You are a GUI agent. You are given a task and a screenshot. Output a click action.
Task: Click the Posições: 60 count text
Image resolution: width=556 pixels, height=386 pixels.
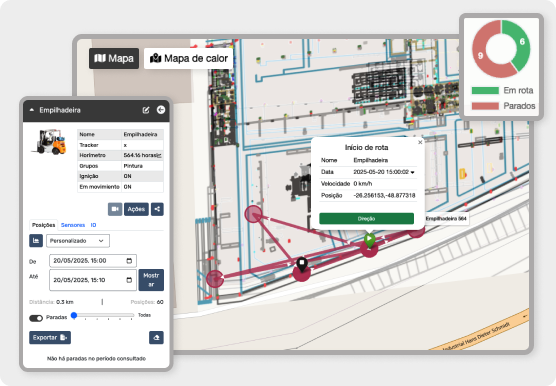pos(147,302)
